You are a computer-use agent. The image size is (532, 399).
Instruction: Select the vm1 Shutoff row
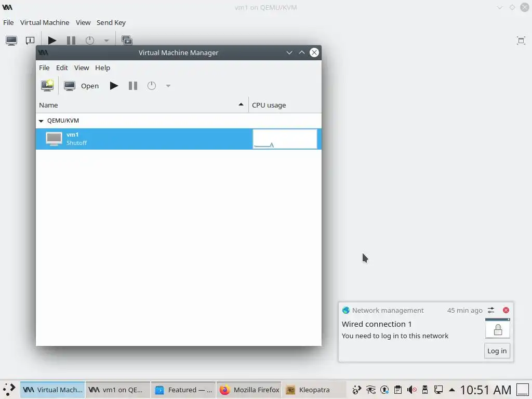(179, 139)
